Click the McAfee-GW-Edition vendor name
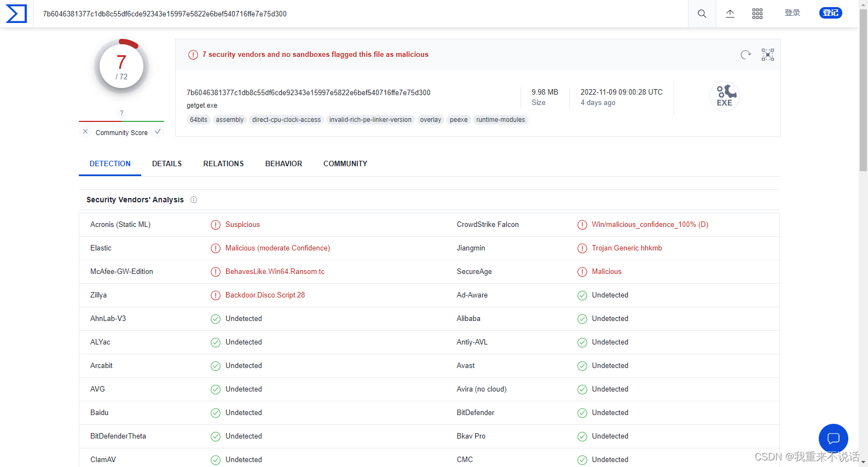This screenshot has height=467, width=868. coord(121,272)
